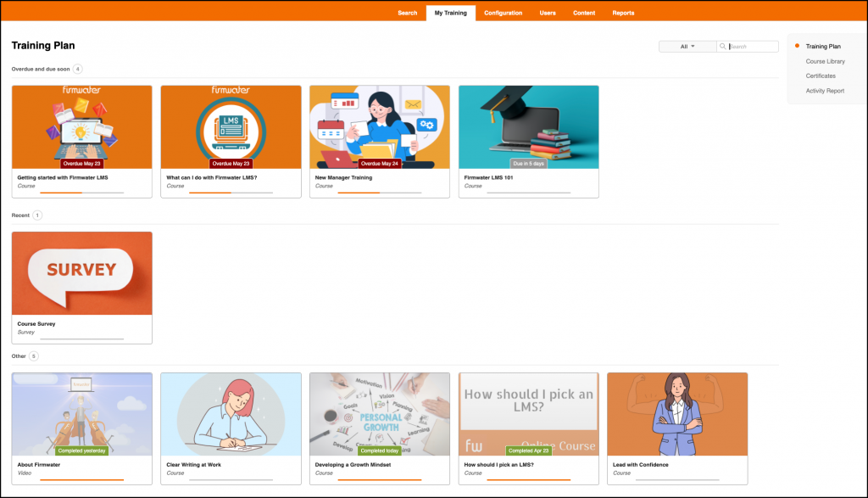
Task: Click the What can I do with Firmwater LMS? title
Action: click(x=211, y=178)
